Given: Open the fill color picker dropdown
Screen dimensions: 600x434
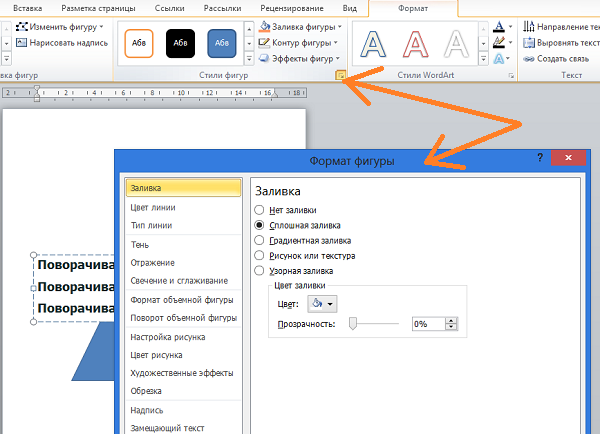Looking at the screenshot, I should pos(321,303).
